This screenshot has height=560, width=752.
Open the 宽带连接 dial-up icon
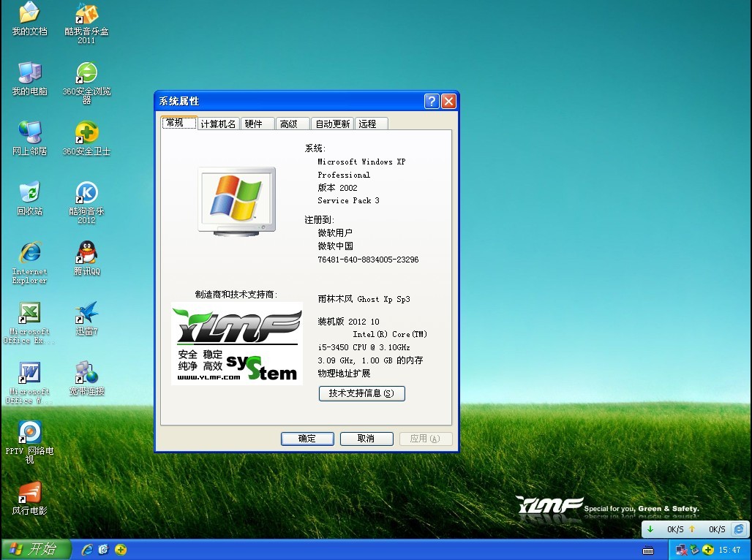(86, 373)
